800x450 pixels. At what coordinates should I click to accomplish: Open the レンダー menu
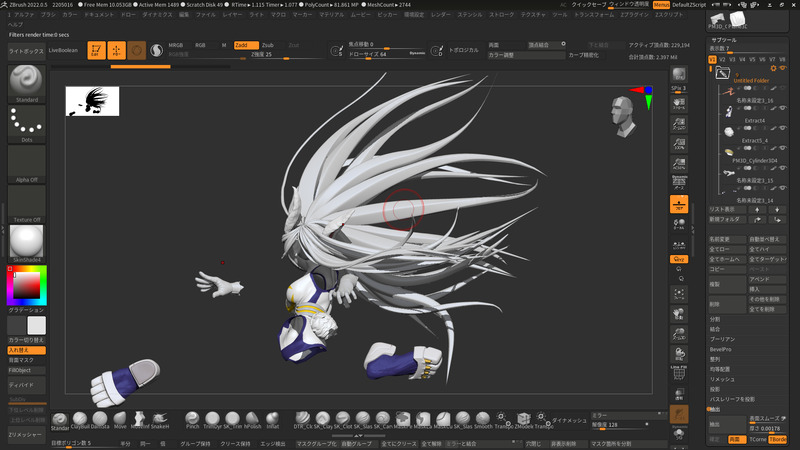point(441,15)
